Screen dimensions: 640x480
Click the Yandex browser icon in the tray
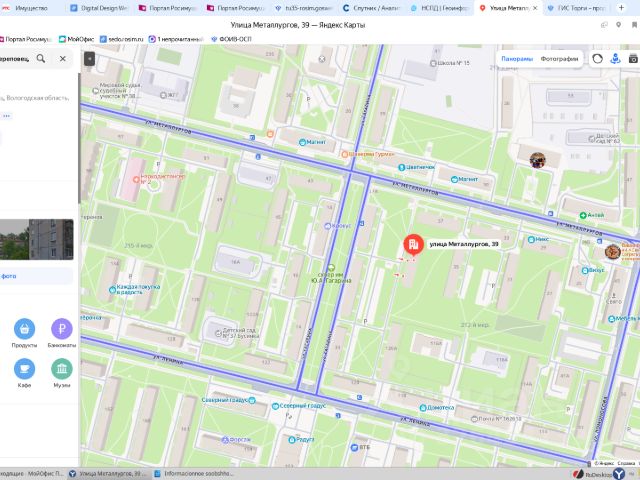pyautogui.click(x=619, y=474)
